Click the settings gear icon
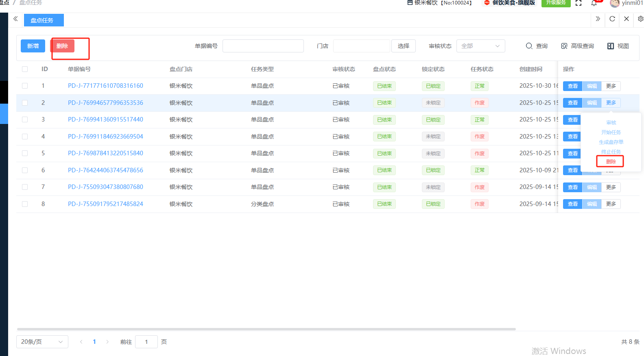Image resolution: width=644 pixels, height=356 pixels. coord(640,19)
